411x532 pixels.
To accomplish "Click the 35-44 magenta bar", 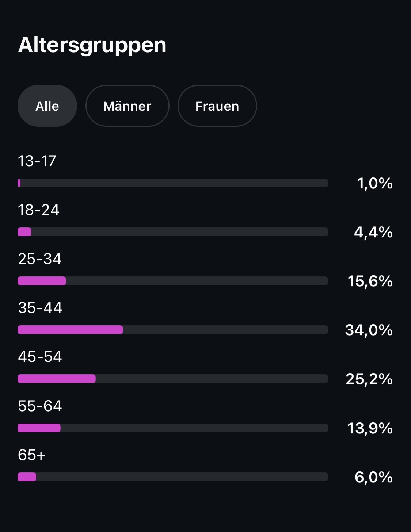I will [70, 330].
